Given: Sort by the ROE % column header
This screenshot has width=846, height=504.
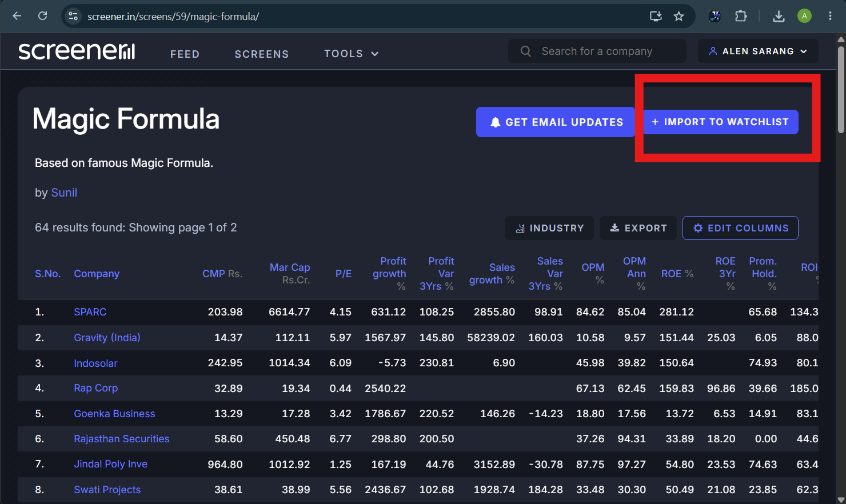Looking at the screenshot, I should (x=677, y=274).
